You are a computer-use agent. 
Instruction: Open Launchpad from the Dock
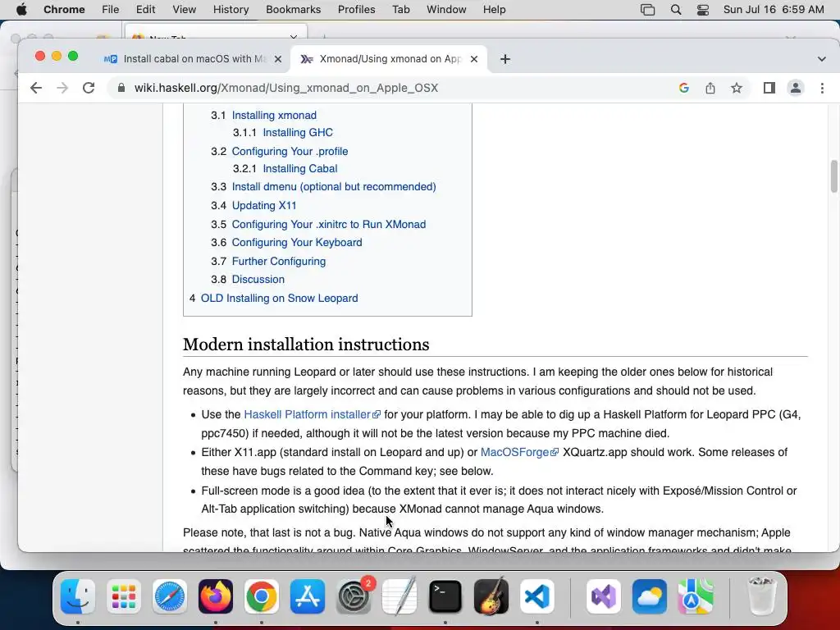(x=124, y=596)
